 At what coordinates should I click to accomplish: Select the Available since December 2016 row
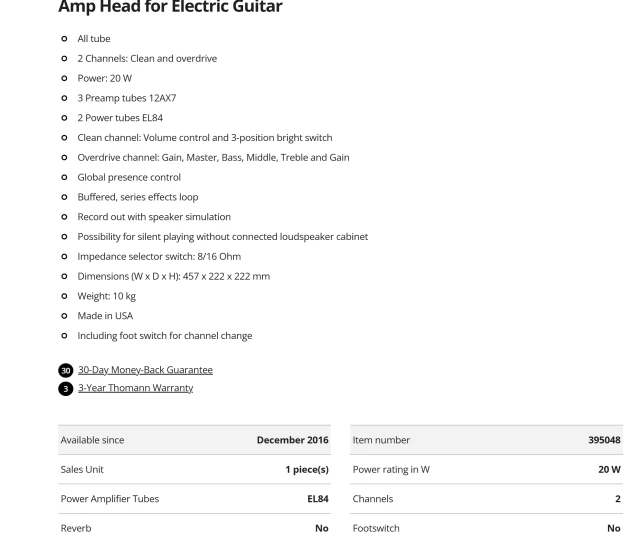[x=194, y=440]
